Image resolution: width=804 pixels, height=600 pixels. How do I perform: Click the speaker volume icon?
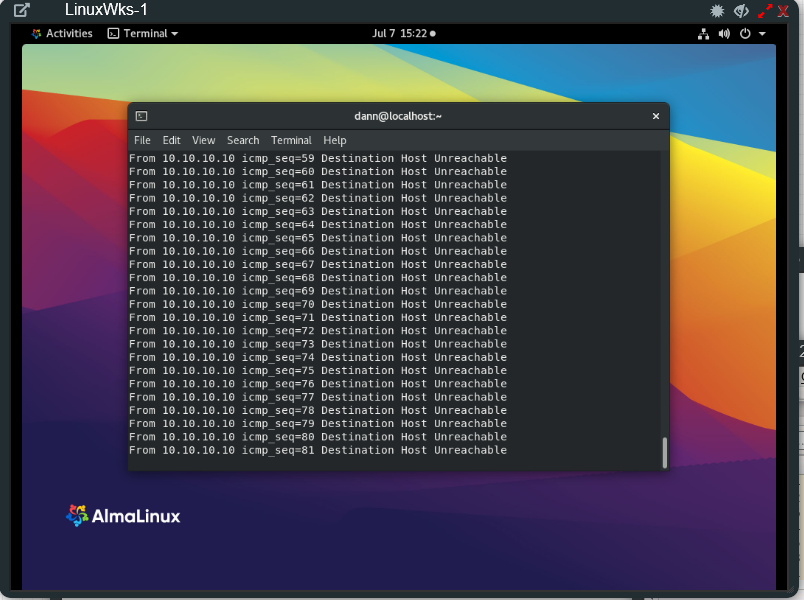(x=724, y=33)
